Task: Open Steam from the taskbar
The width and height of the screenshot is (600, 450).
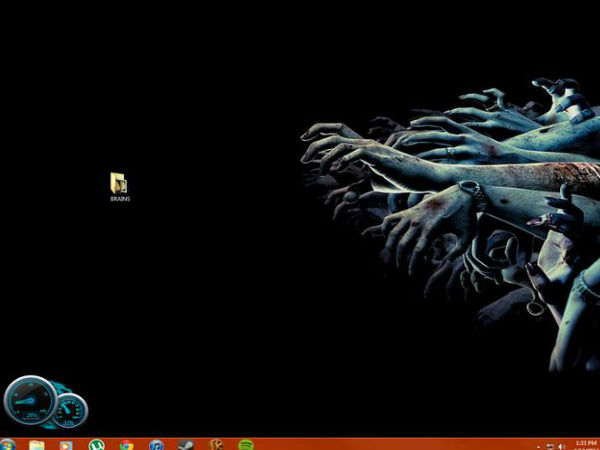Action: point(185,444)
